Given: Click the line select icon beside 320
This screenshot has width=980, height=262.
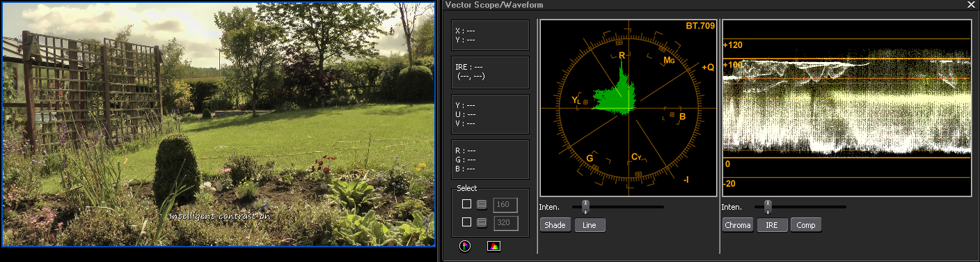Looking at the screenshot, I should pyautogui.click(x=482, y=222).
